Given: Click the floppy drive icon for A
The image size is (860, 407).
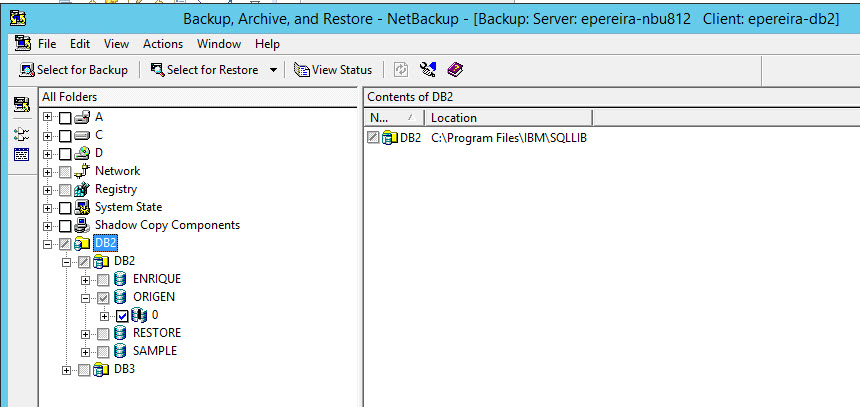Looking at the screenshot, I should click(82, 117).
